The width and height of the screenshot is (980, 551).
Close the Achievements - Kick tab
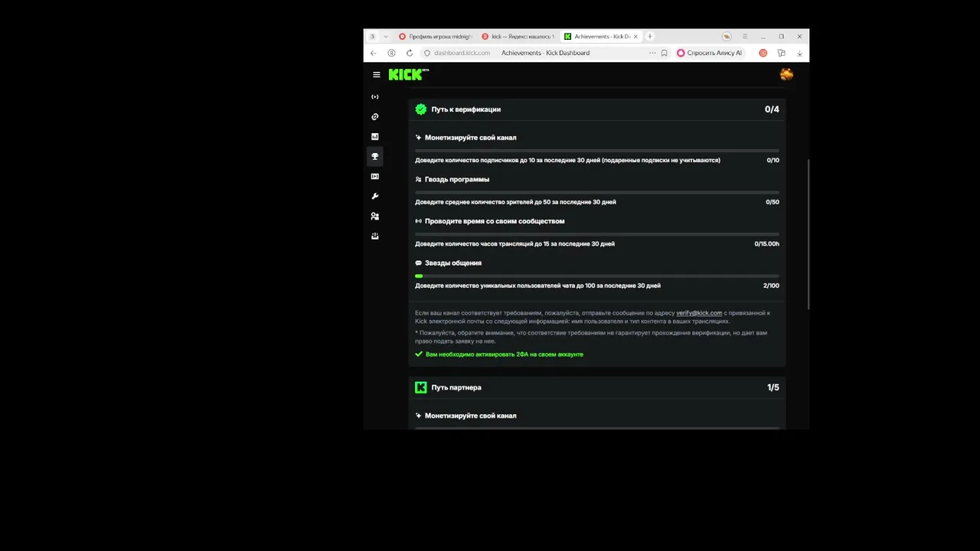click(x=635, y=36)
